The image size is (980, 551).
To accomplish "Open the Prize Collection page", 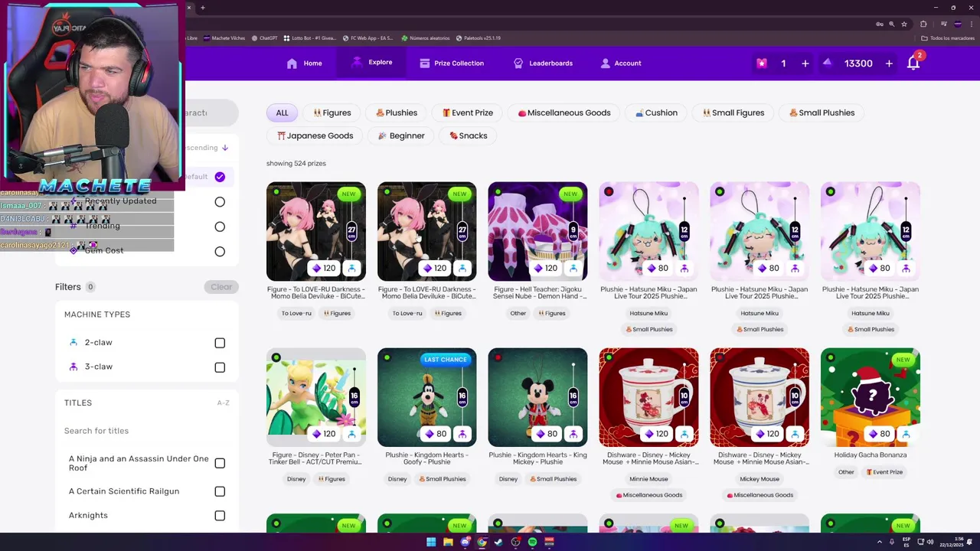I will (452, 64).
